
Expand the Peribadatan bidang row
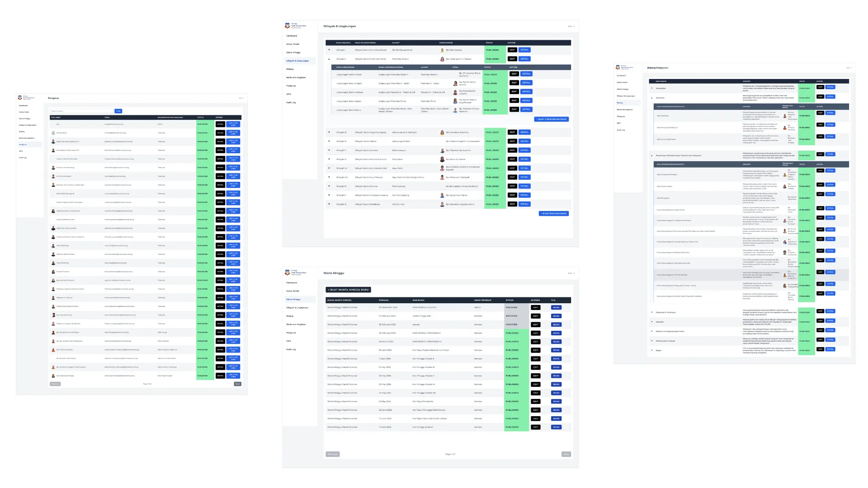(x=652, y=88)
